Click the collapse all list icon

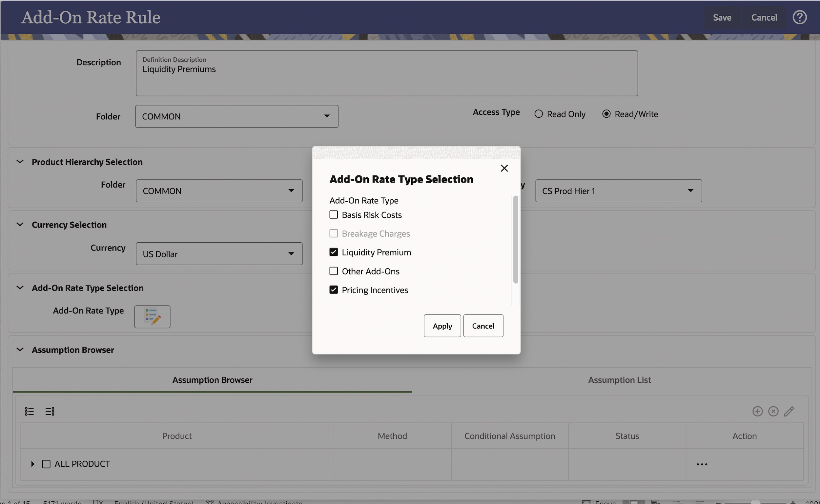[50, 411]
